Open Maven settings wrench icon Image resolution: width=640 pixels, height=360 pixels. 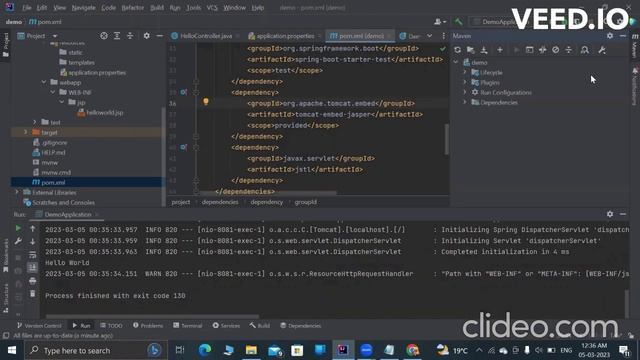pyautogui.click(x=602, y=50)
